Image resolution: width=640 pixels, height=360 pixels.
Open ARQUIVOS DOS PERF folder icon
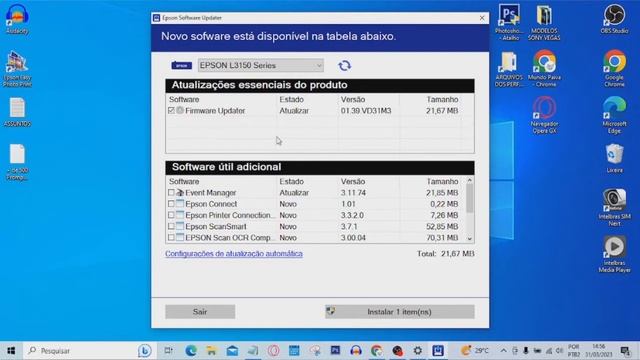(509, 69)
